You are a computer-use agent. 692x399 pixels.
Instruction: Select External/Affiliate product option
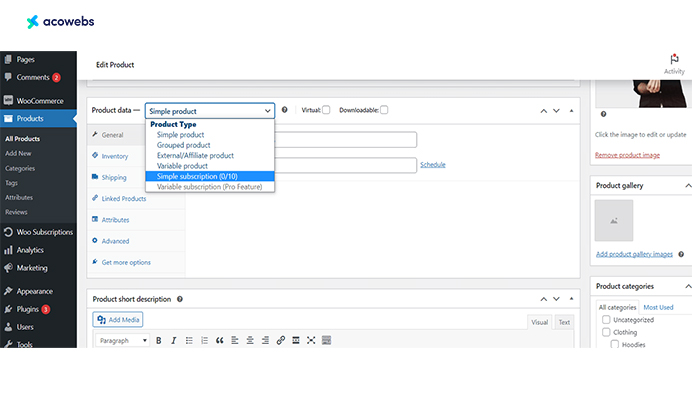coord(210,155)
